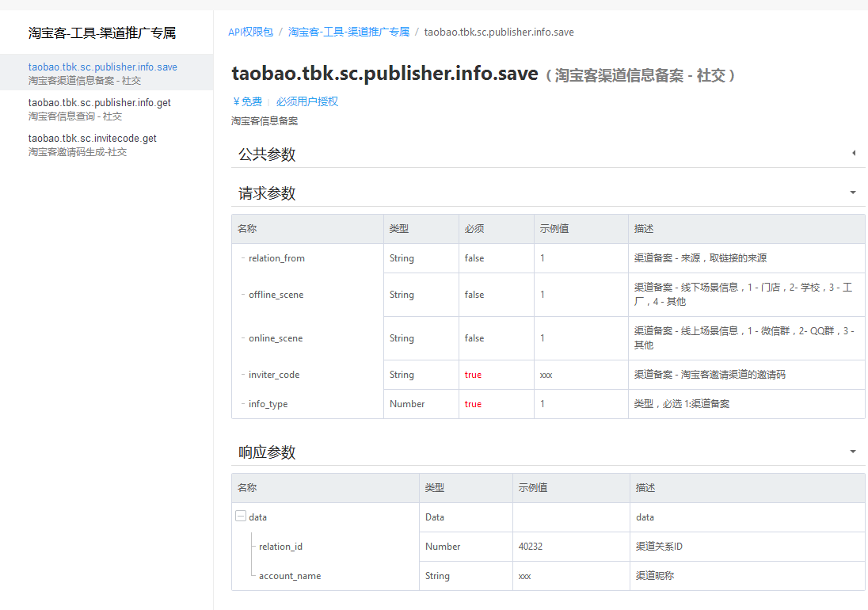Click the online_scene parameter name
The height and width of the screenshot is (610, 868).
tap(276, 338)
